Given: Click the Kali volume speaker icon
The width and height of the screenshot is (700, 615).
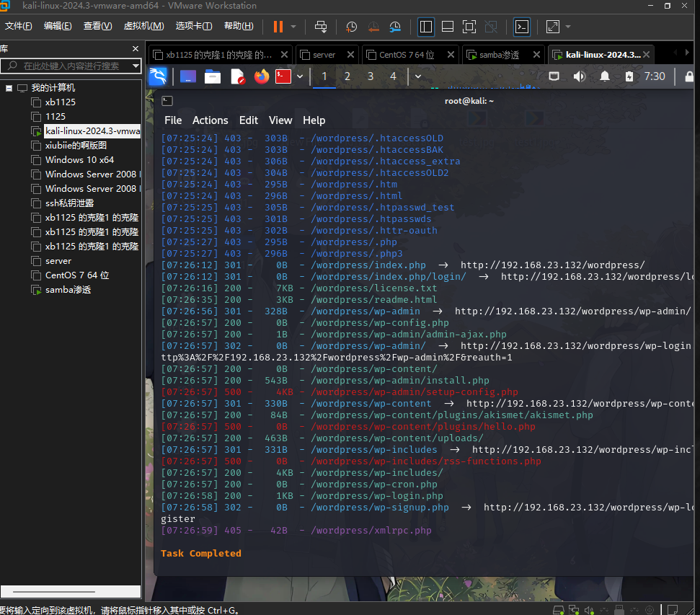Looking at the screenshot, I should point(579,76).
